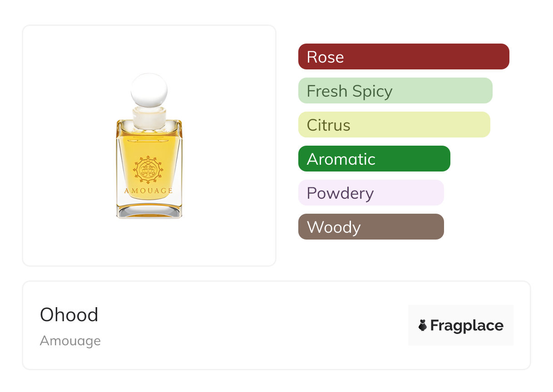Image resolution: width=553 pixels, height=392 pixels.
Task: Click the brown Woody accord bar
Action: click(x=370, y=227)
